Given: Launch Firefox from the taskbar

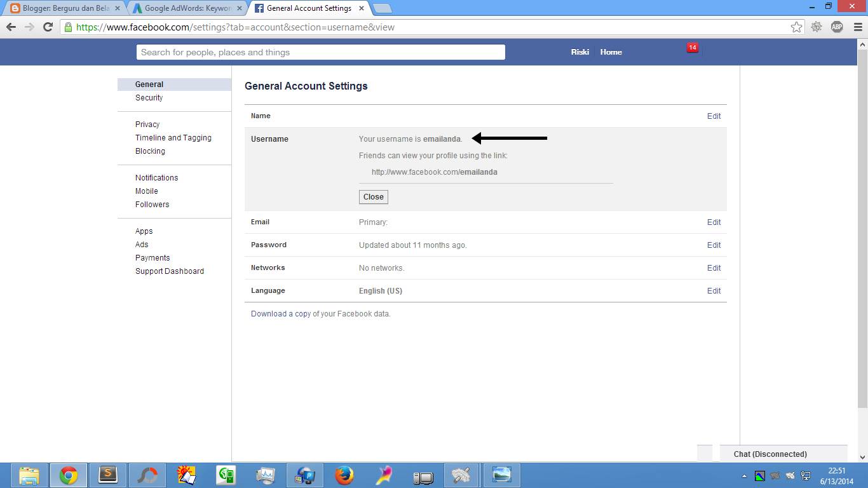Looking at the screenshot, I should pyautogui.click(x=344, y=475).
